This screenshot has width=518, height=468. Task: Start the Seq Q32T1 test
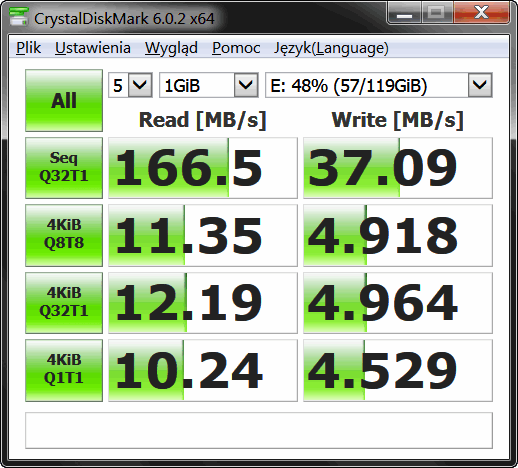click(64, 168)
